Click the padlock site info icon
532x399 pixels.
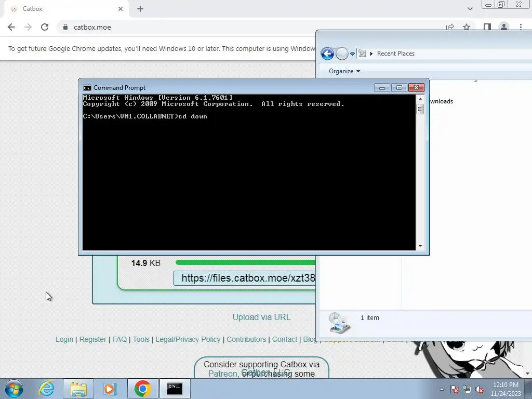(65, 27)
